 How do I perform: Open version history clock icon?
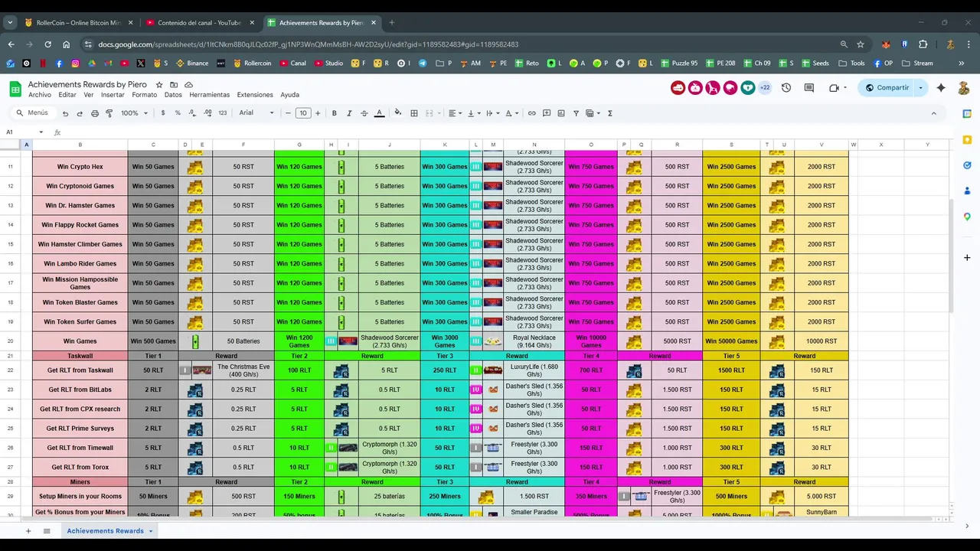tap(786, 88)
